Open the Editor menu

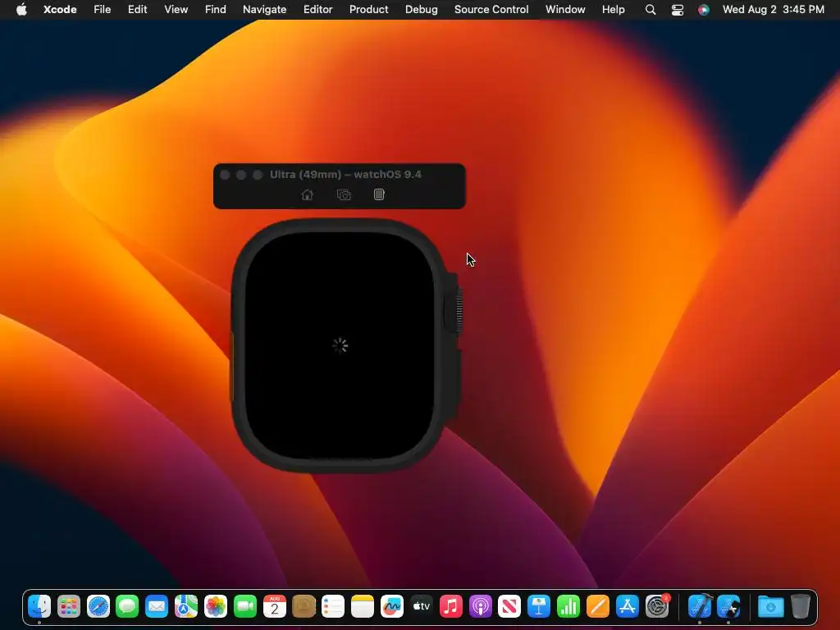(x=317, y=10)
